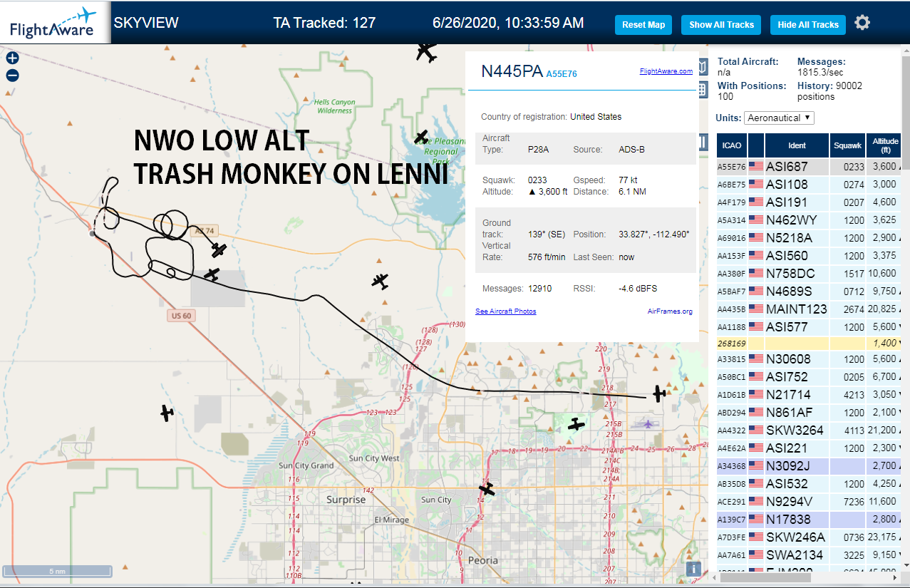Image resolution: width=910 pixels, height=588 pixels.
Task: Click the position value 33.827°, -112.490°
Action: [x=653, y=234]
